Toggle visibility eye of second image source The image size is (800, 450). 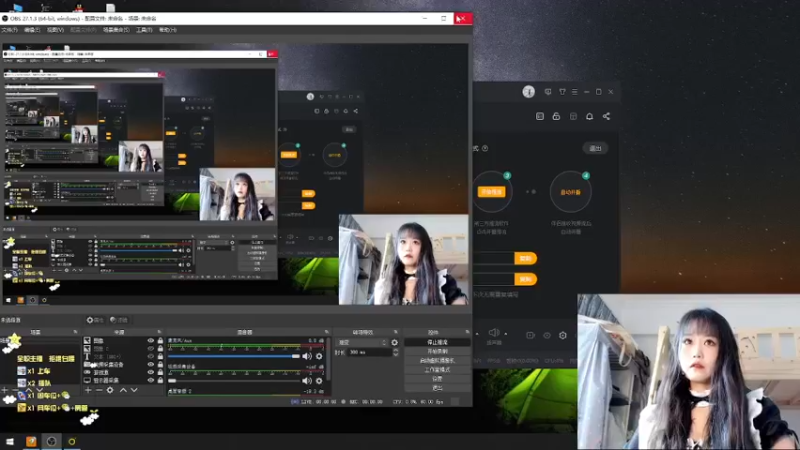point(151,348)
